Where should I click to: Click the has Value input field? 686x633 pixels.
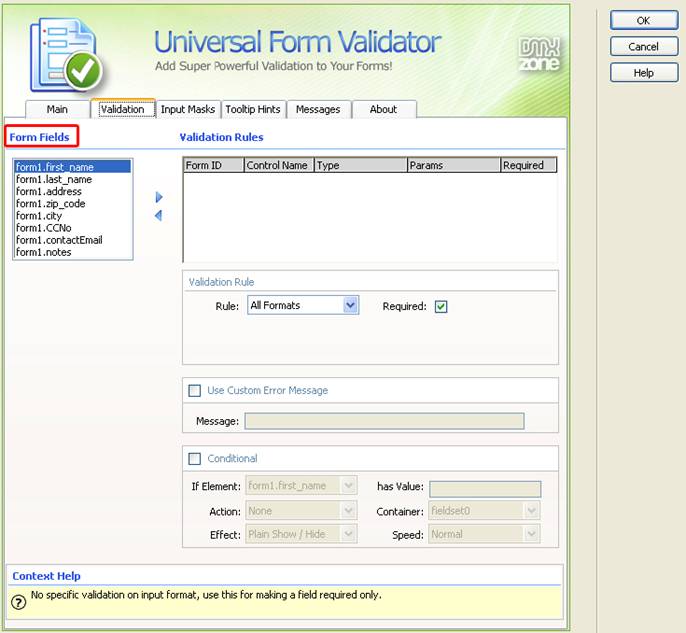coord(485,489)
